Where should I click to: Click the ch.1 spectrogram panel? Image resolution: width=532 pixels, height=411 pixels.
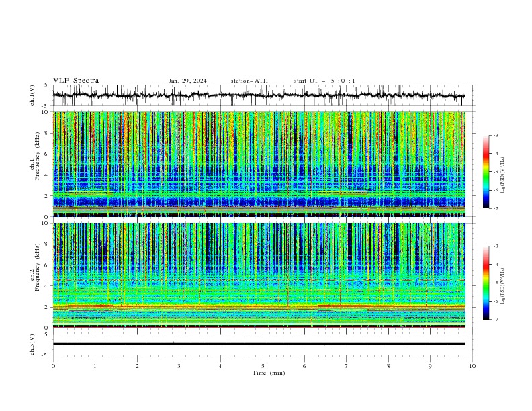pos(259,164)
